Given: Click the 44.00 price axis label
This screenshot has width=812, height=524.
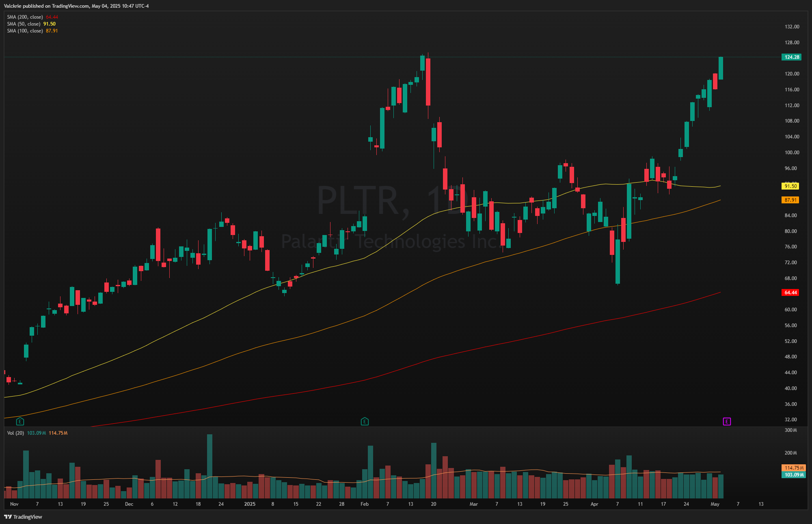Looking at the screenshot, I should [790, 373].
